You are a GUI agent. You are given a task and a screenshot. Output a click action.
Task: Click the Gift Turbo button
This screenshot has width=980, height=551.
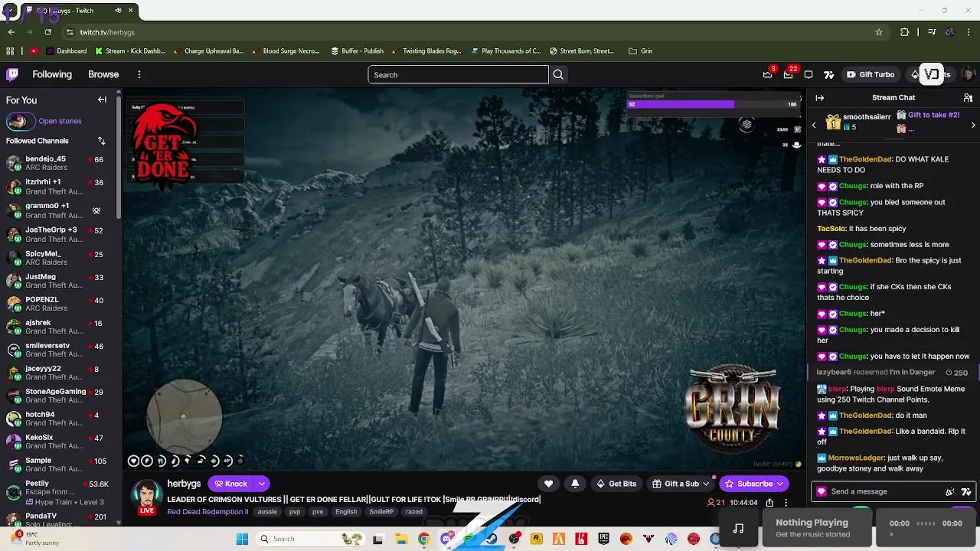coord(871,74)
